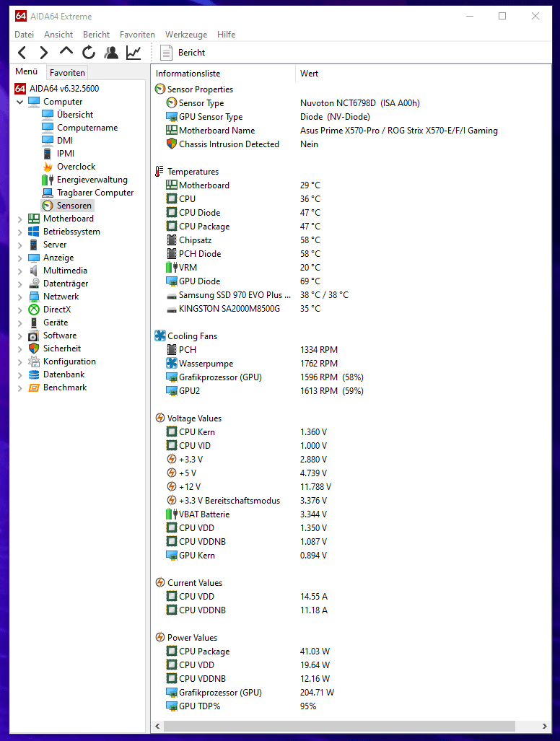This screenshot has height=741, width=560.
Task: Expand the Benchmark tree node
Action: click(x=20, y=387)
